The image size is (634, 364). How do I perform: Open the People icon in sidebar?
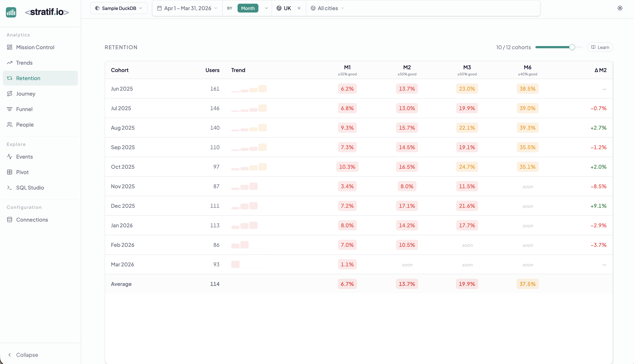(x=10, y=125)
